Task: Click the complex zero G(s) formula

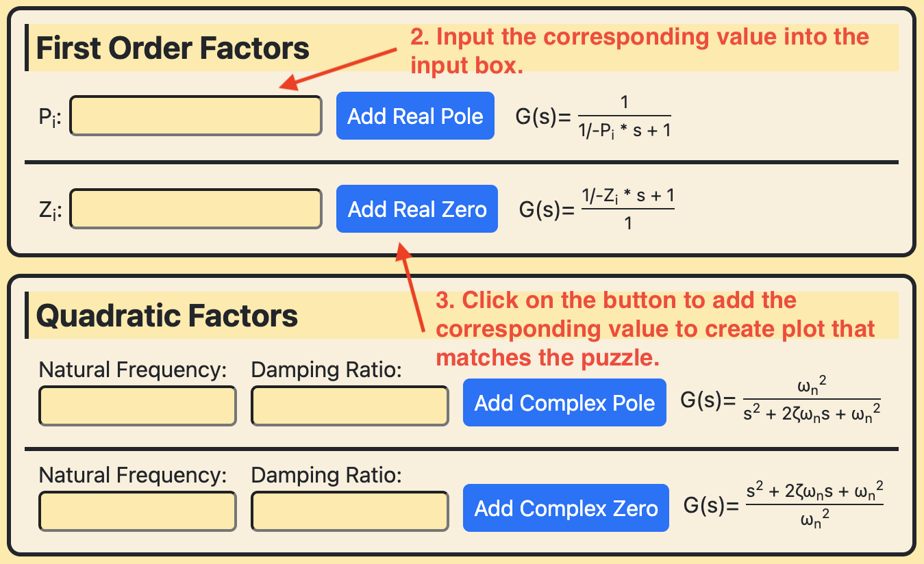Action: point(784,508)
